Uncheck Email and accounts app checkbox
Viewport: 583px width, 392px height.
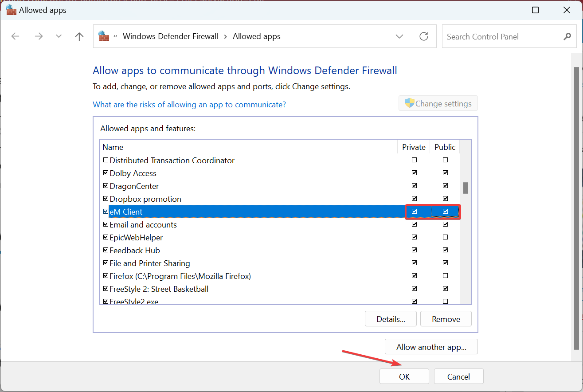point(106,224)
